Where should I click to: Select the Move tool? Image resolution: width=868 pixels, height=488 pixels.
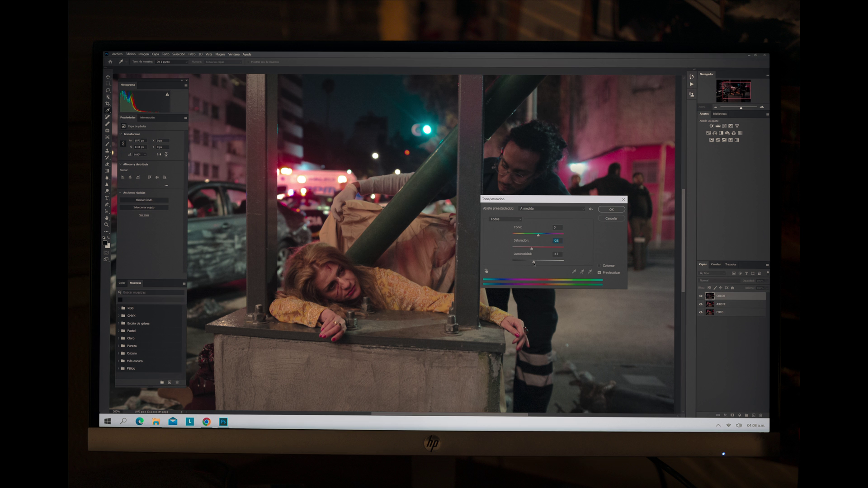click(x=108, y=77)
